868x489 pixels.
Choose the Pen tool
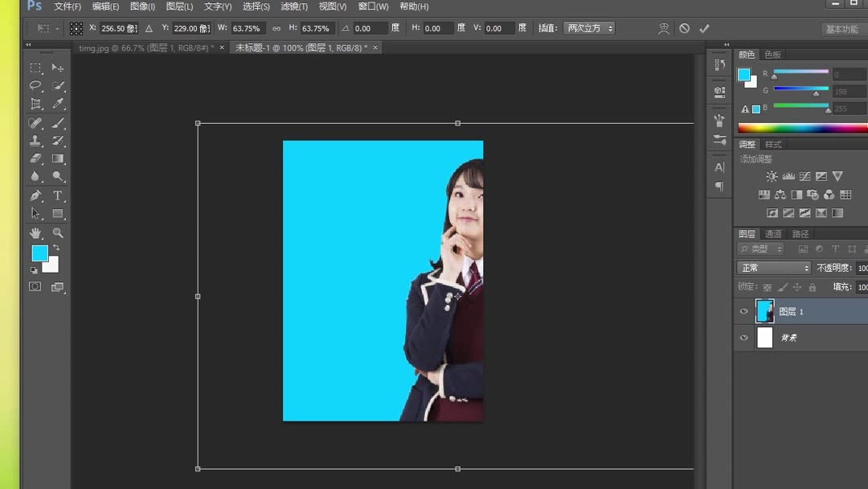[x=35, y=195]
